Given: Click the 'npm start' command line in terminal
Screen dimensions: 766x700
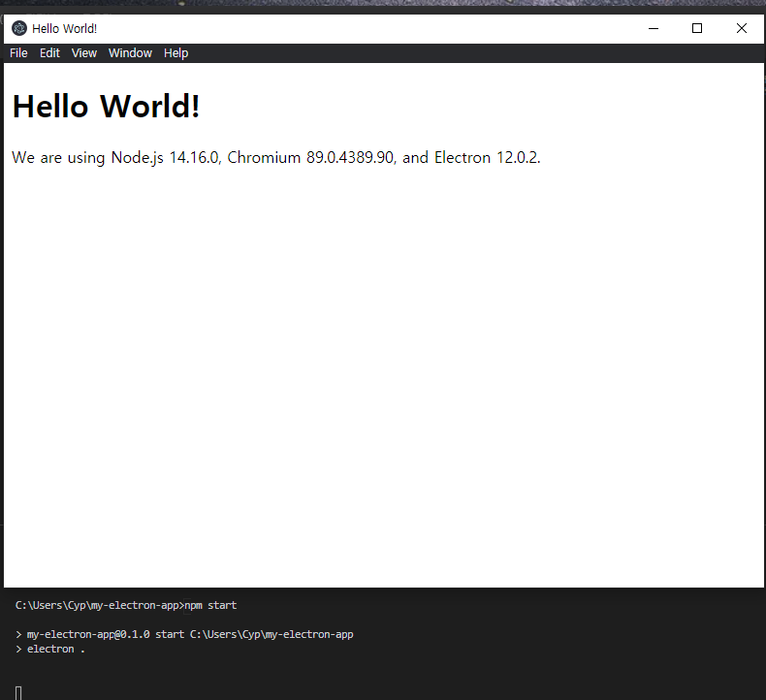Looking at the screenshot, I should pos(125,605).
